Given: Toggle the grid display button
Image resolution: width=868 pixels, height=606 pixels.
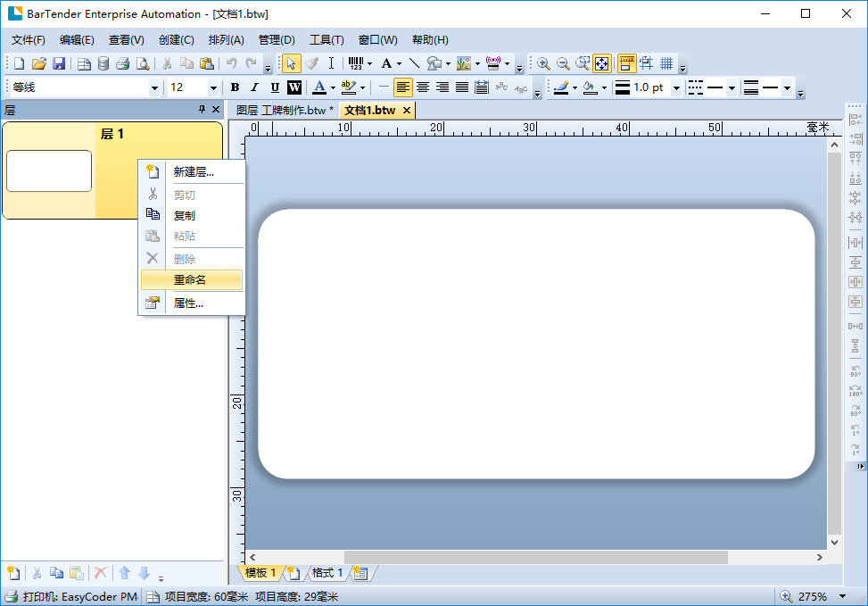Looking at the screenshot, I should pos(666,63).
